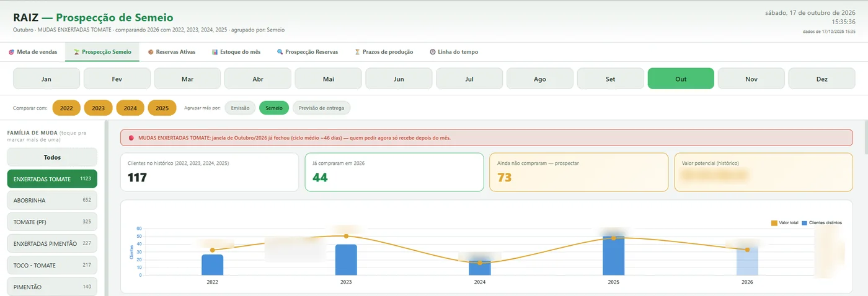
Task: Switch to Prospecção Semeio tab
Action: 102,52
